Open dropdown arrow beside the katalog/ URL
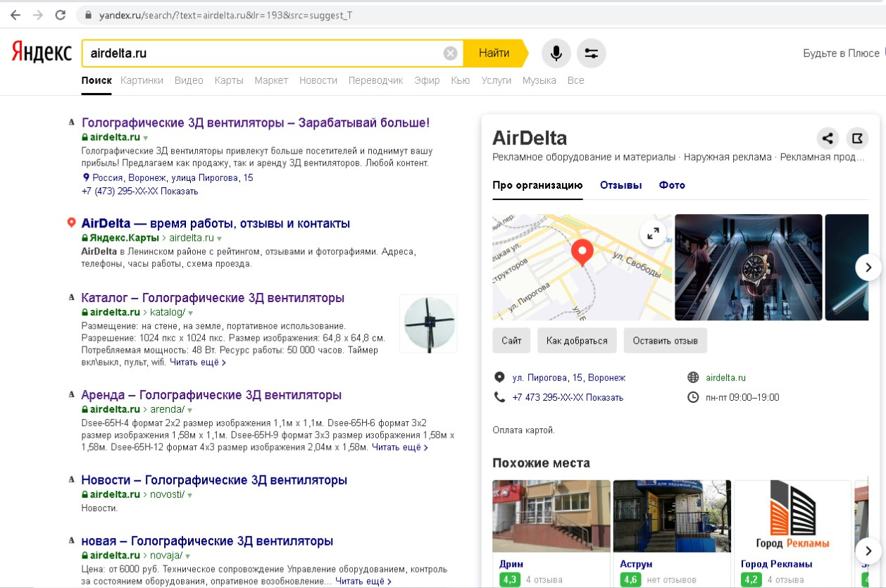This screenshot has width=886, height=588. click(190, 313)
